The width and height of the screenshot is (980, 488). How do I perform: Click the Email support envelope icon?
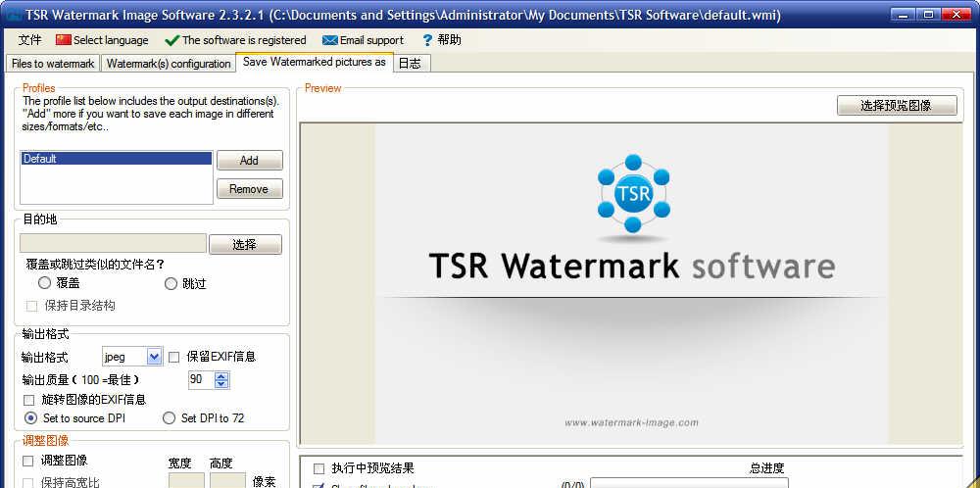pos(330,40)
